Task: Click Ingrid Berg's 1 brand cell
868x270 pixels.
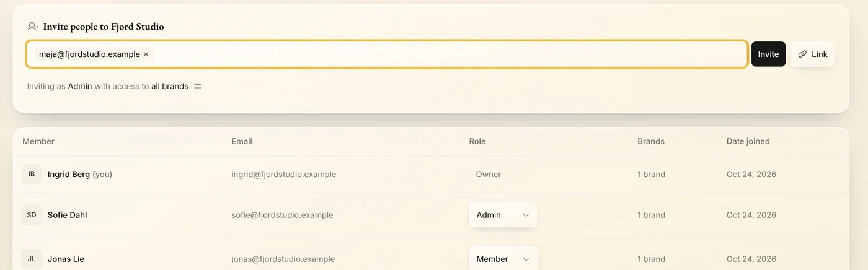Action: coord(652,175)
